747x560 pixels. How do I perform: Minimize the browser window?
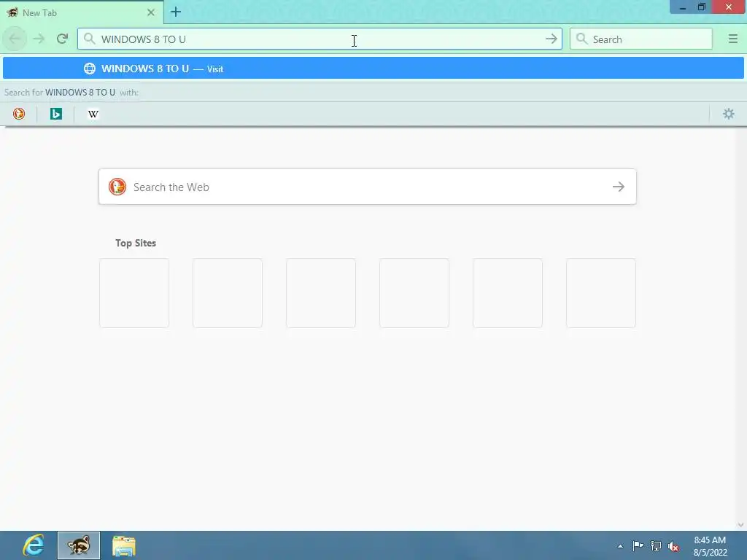click(x=682, y=7)
